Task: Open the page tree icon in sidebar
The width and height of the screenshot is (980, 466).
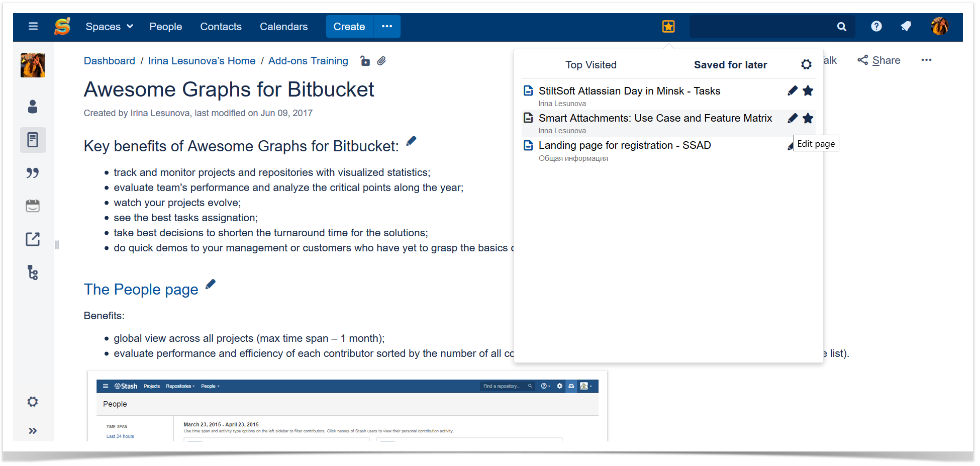Action: (x=33, y=272)
